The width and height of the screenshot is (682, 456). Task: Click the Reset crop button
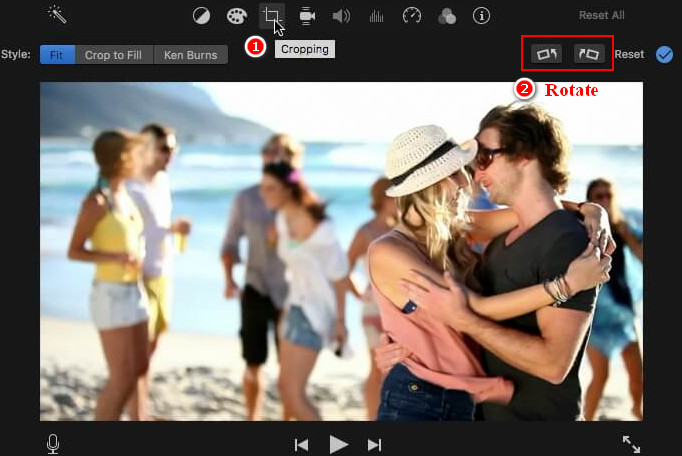coord(629,54)
